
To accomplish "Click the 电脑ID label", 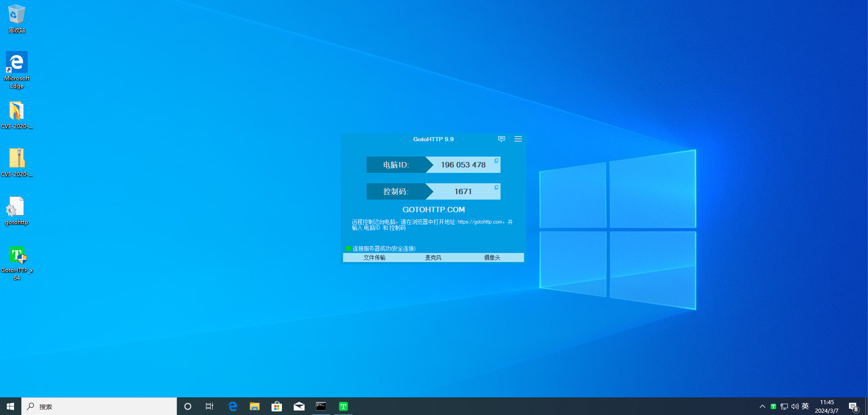I will (396, 165).
